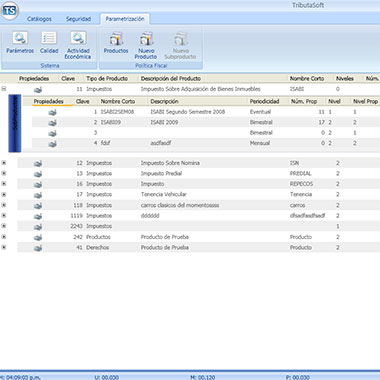Collapse the expanded product 11 row
The height and width of the screenshot is (380, 380).
4,89
